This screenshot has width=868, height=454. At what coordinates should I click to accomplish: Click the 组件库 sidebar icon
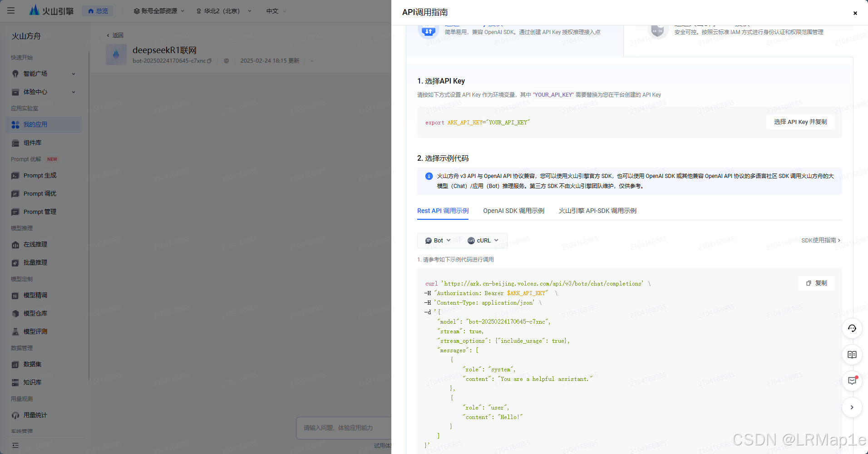point(15,143)
